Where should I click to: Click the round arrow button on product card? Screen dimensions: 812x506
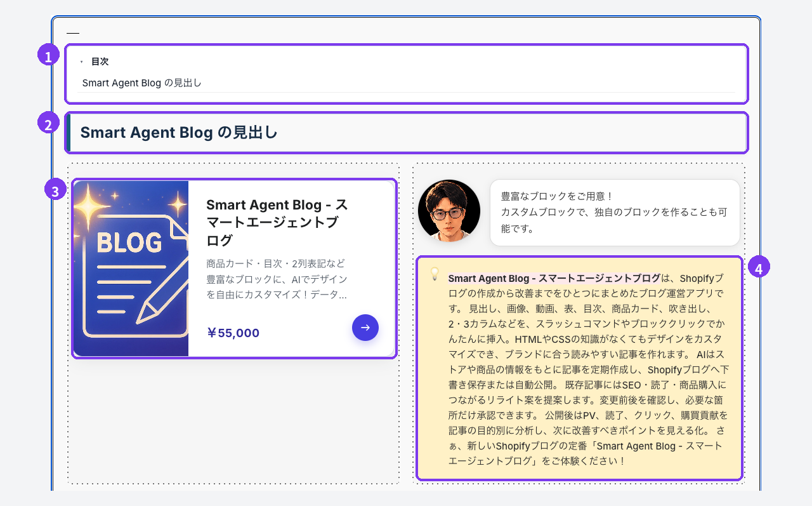(365, 328)
